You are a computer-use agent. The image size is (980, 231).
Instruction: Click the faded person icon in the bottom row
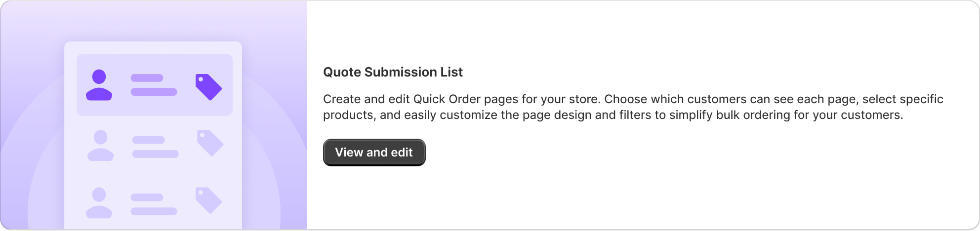(x=99, y=203)
